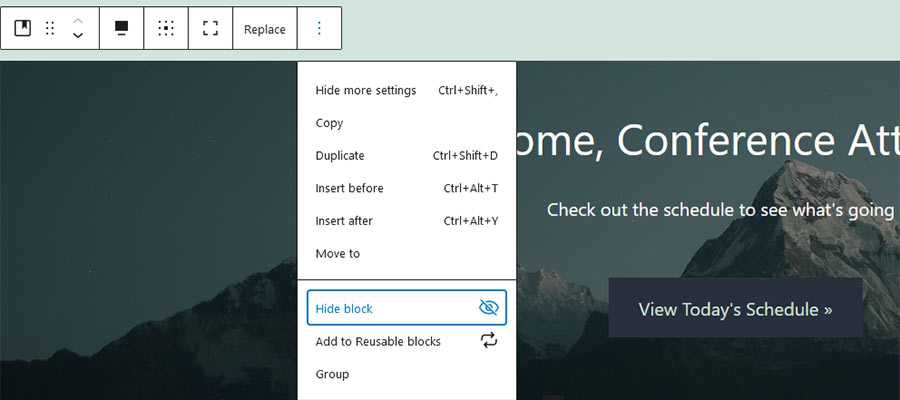Open the alignment options icon
Viewport: 900px width, 400px height.
(x=121, y=29)
